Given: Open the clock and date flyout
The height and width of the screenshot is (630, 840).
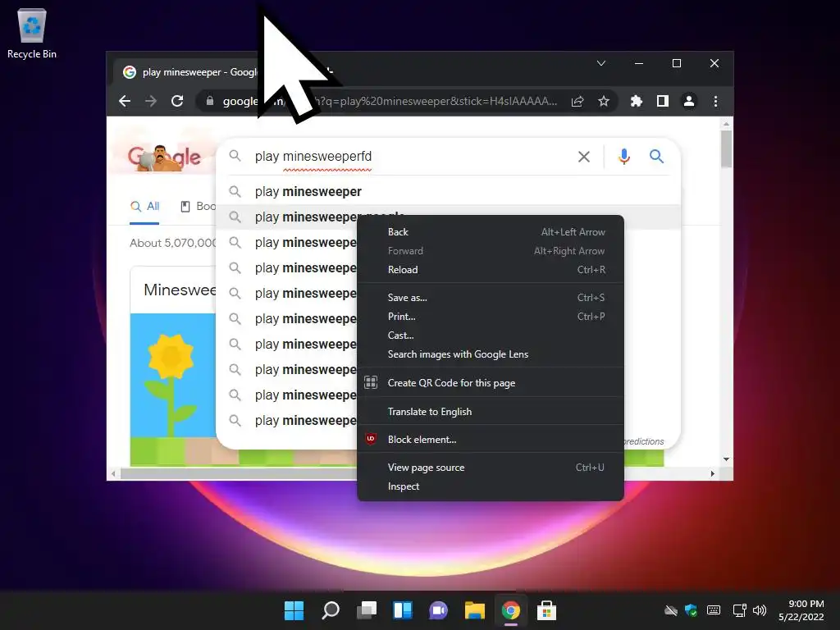Looking at the screenshot, I should click(x=801, y=610).
